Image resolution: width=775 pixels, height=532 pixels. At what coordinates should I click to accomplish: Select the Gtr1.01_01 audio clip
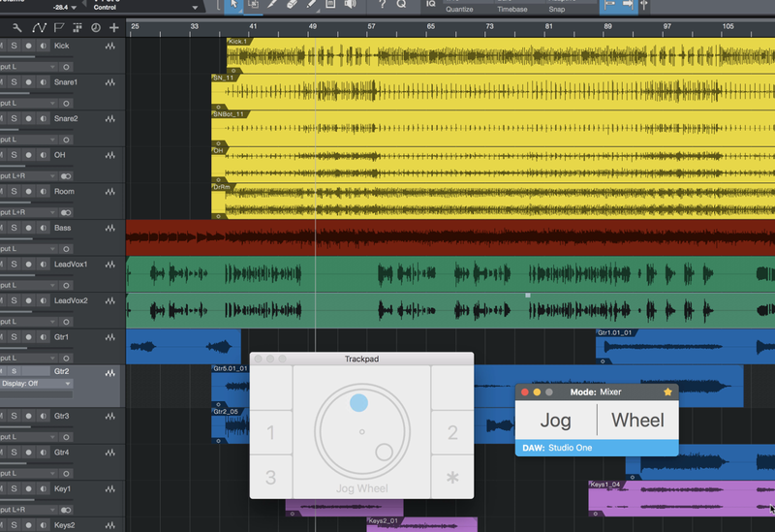(x=685, y=347)
